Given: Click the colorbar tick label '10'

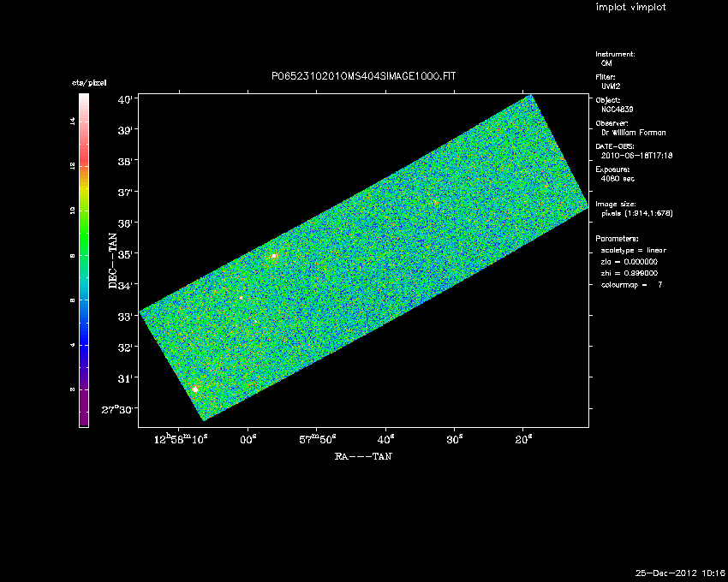Looking at the screenshot, I should pyautogui.click(x=73, y=211).
